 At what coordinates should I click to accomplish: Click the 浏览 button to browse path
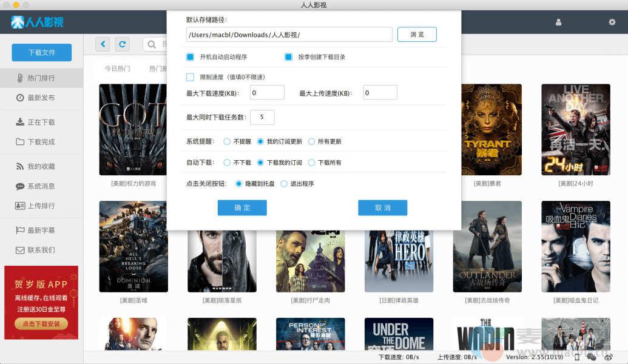(417, 35)
